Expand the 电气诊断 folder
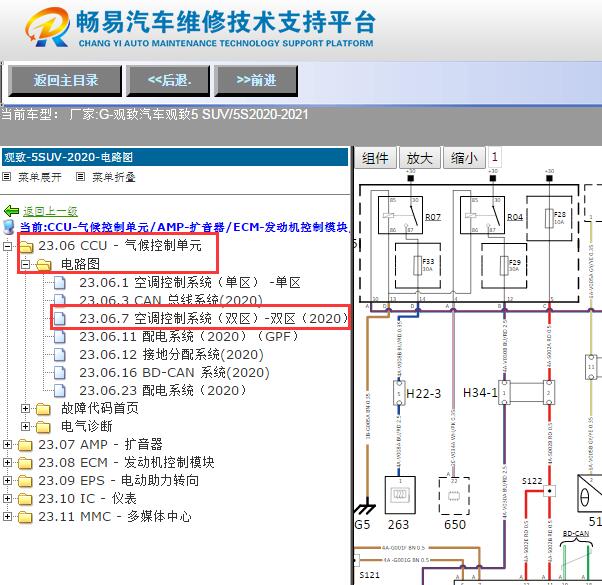 pyautogui.click(x=25, y=426)
